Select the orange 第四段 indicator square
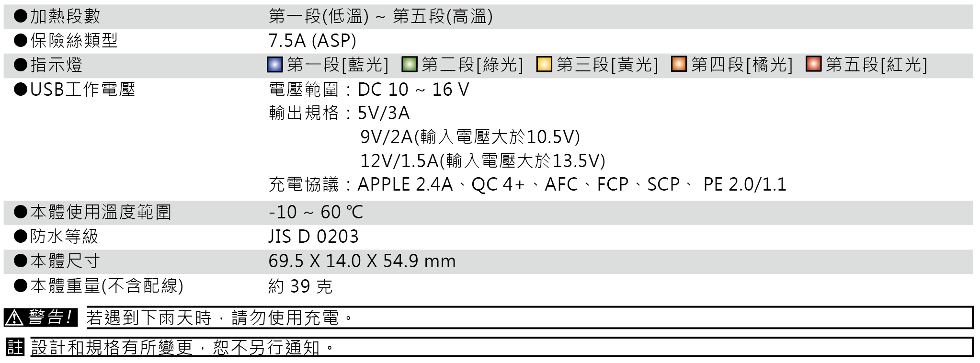 tap(679, 64)
